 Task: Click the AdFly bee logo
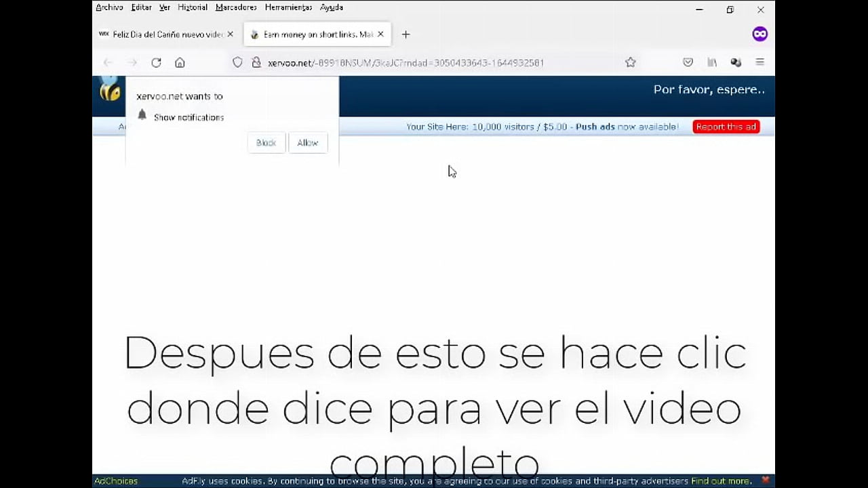point(109,89)
